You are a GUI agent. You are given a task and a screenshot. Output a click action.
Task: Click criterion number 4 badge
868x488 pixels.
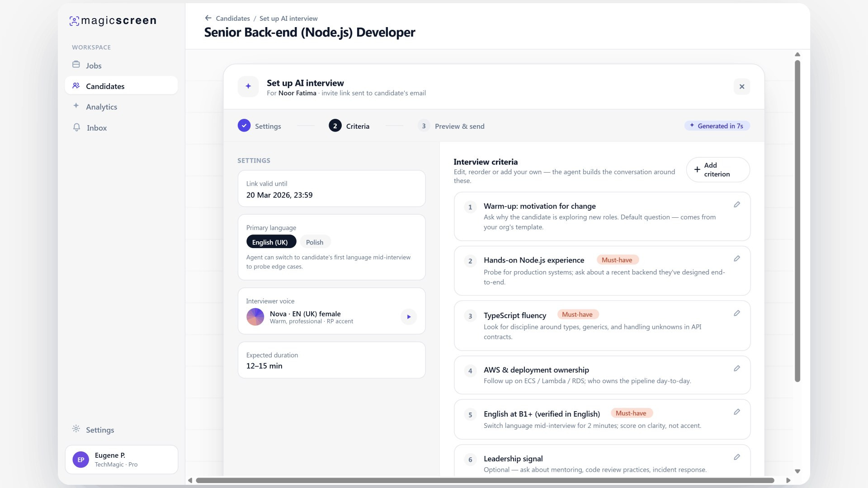pyautogui.click(x=470, y=371)
